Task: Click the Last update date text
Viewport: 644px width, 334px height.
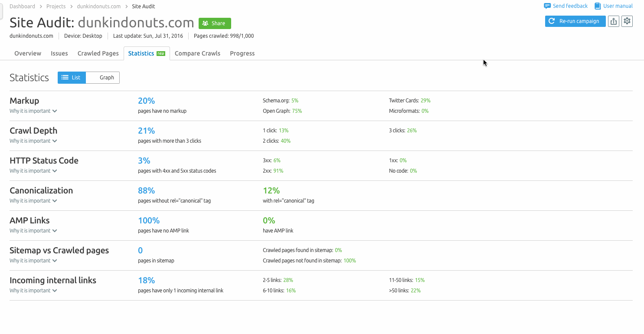Action: pos(148,36)
